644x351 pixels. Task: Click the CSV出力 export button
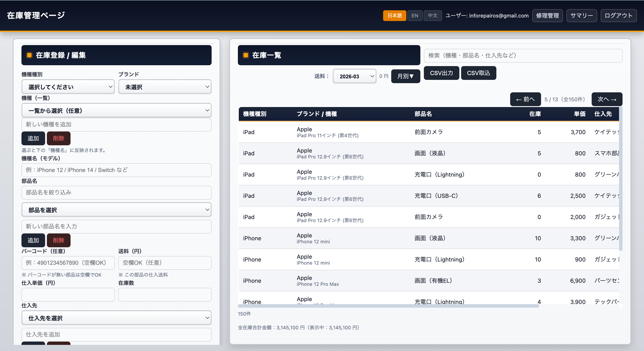441,73
